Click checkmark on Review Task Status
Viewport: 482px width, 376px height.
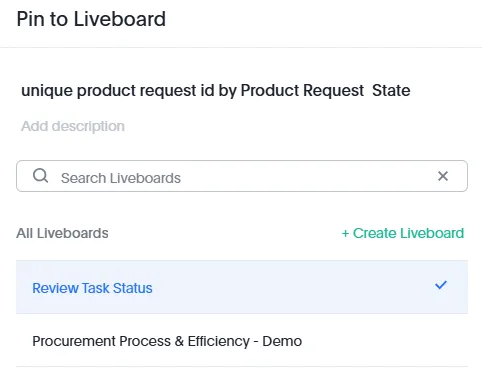click(x=440, y=285)
